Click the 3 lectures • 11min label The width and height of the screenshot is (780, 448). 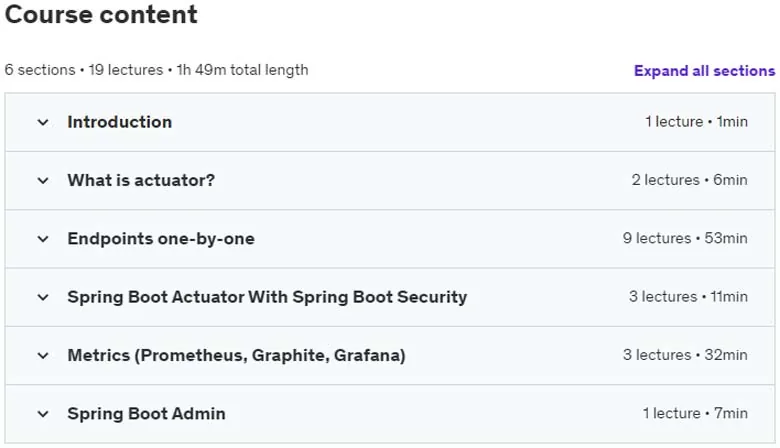coord(688,296)
